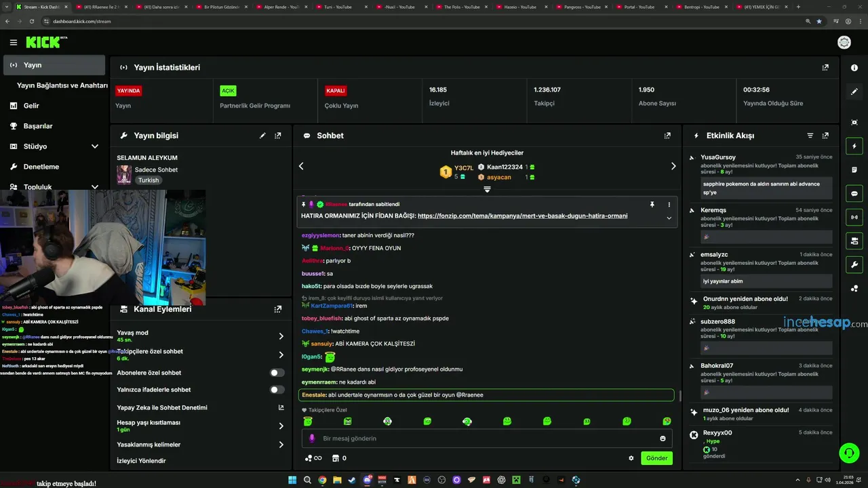Screen dimensions: 868x488
Task: Click the Gönder send button
Action: (x=656, y=458)
